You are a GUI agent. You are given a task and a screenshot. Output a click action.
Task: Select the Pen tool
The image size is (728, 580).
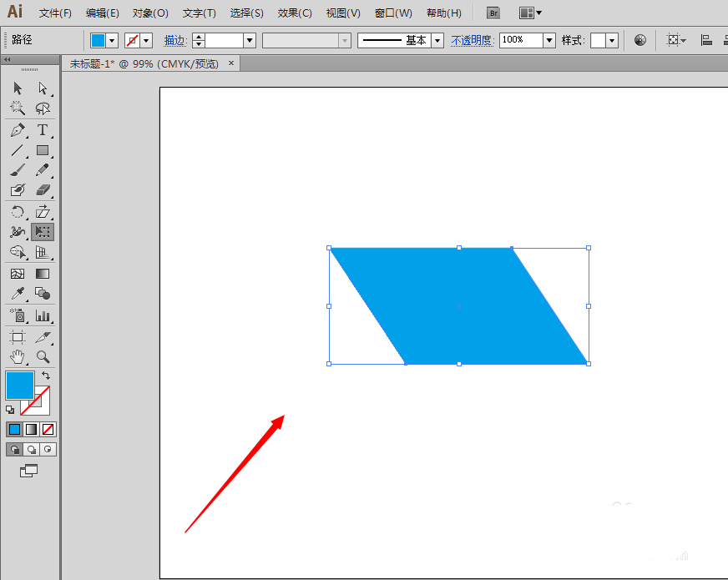pyautogui.click(x=18, y=130)
